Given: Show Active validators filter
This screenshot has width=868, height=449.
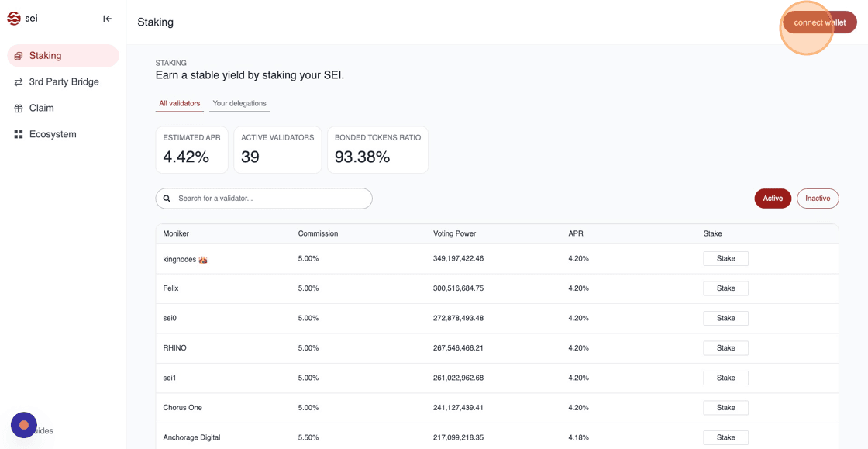Looking at the screenshot, I should (x=772, y=199).
